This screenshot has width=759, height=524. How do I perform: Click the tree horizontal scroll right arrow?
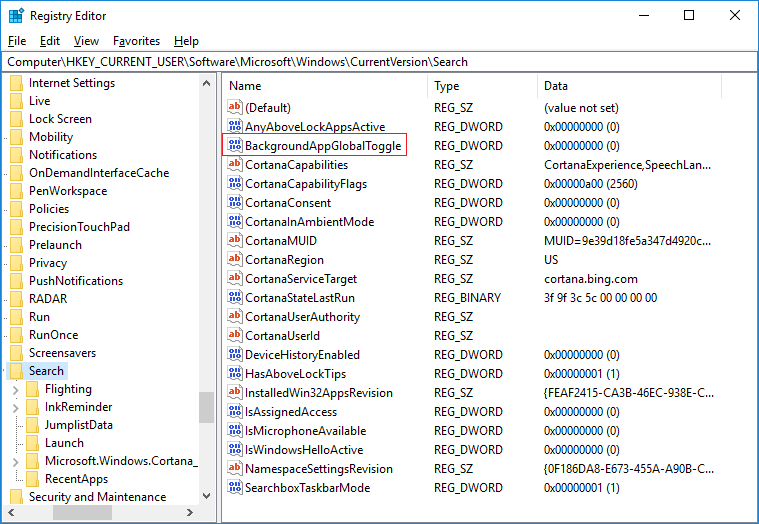(190, 512)
